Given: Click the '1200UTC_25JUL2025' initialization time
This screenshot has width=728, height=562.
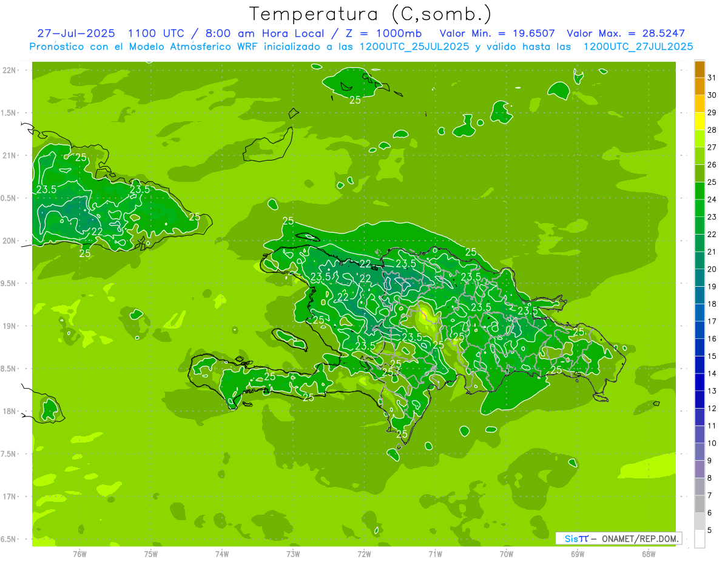Looking at the screenshot, I should (414, 47).
